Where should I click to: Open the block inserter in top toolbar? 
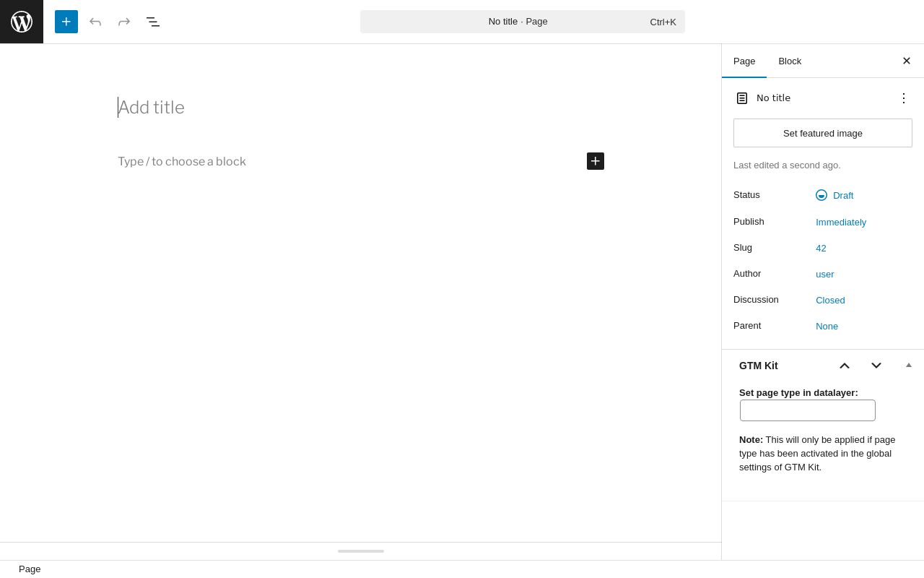(66, 22)
